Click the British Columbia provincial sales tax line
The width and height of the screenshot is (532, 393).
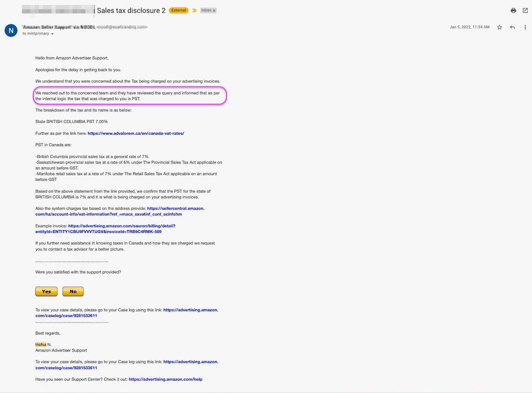pyautogui.click(x=92, y=157)
